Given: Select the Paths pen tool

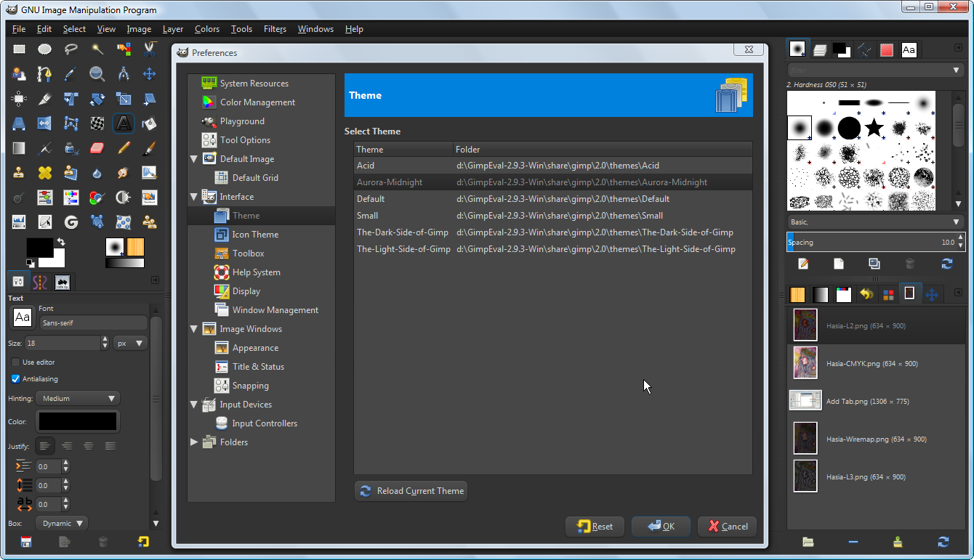Looking at the screenshot, I should pos(45,74).
